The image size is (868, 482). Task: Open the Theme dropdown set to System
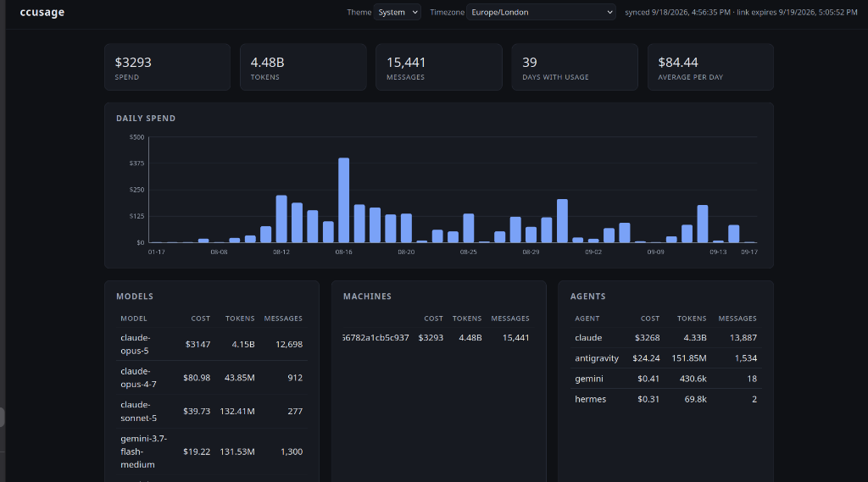tap(397, 12)
